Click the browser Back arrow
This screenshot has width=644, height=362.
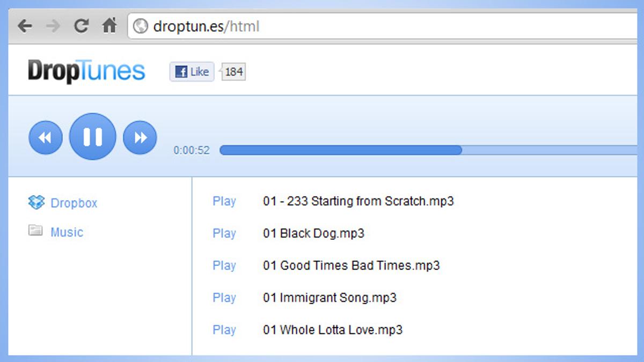tap(25, 26)
